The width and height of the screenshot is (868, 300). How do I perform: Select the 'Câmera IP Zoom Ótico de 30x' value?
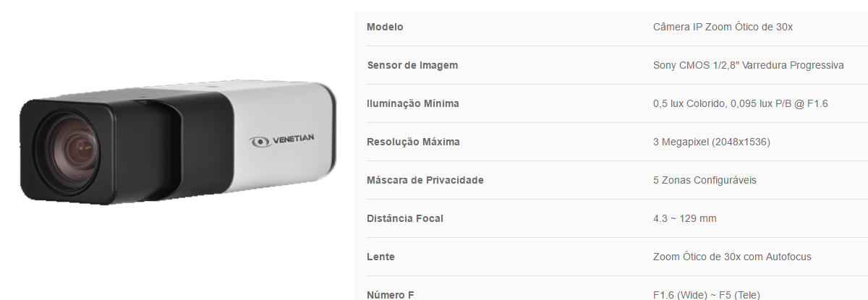coord(723,27)
